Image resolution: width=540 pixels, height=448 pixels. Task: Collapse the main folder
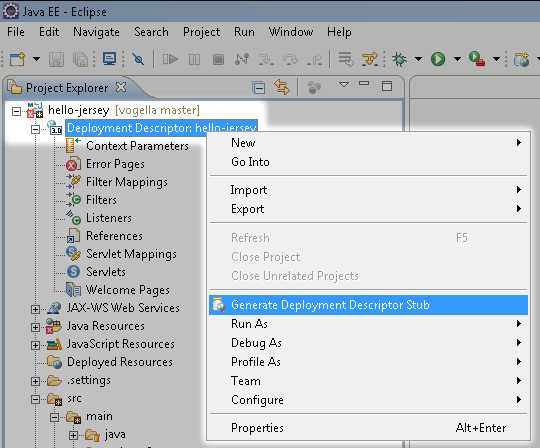[x=54, y=417]
